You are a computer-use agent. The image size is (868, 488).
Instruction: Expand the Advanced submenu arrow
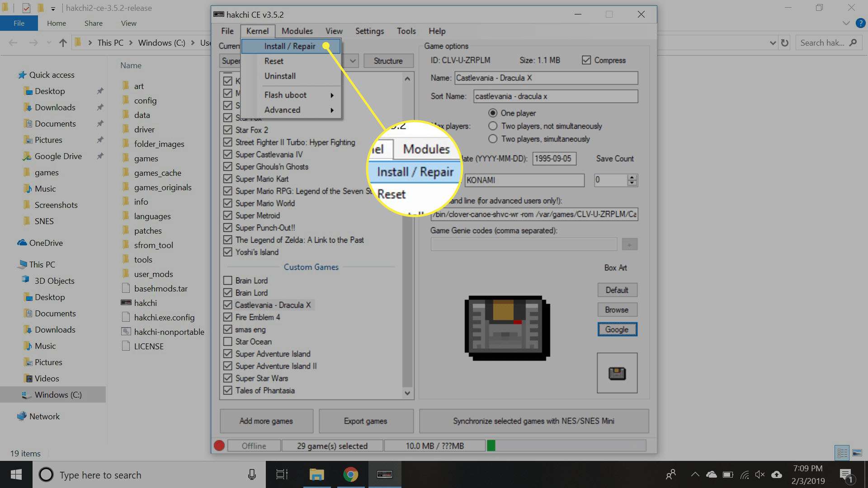[331, 110]
